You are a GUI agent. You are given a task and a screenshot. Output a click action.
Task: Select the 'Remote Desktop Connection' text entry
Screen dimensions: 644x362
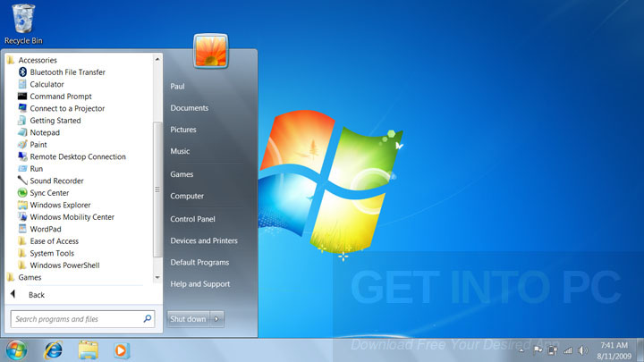pyautogui.click(x=78, y=156)
